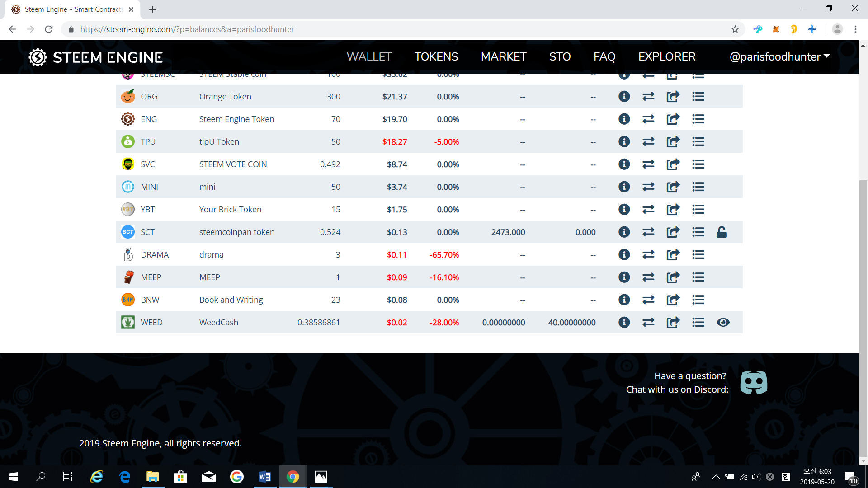The image size is (868, 488).
Task: Click send/share icon for TPU token
Action: pyautogui.click(x=673, y=141)
